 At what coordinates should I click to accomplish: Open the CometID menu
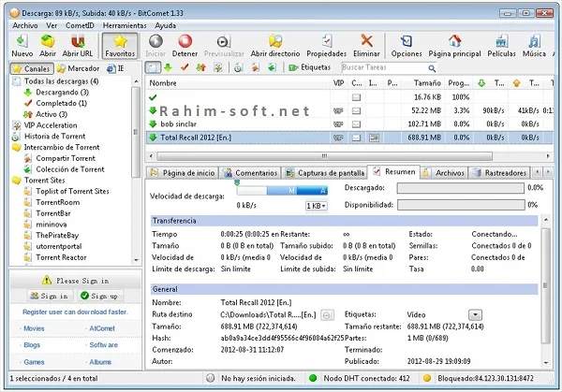pos(80,25)
